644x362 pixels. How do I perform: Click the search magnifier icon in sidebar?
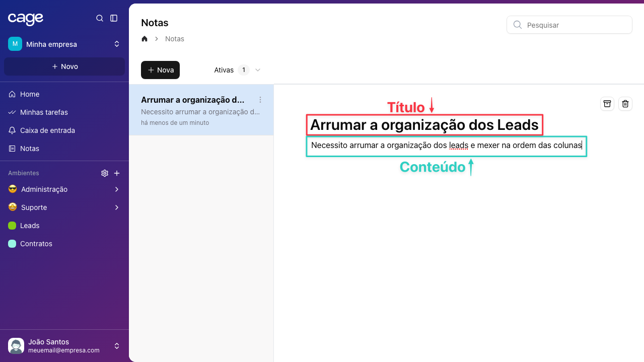(x=100, y=18)
